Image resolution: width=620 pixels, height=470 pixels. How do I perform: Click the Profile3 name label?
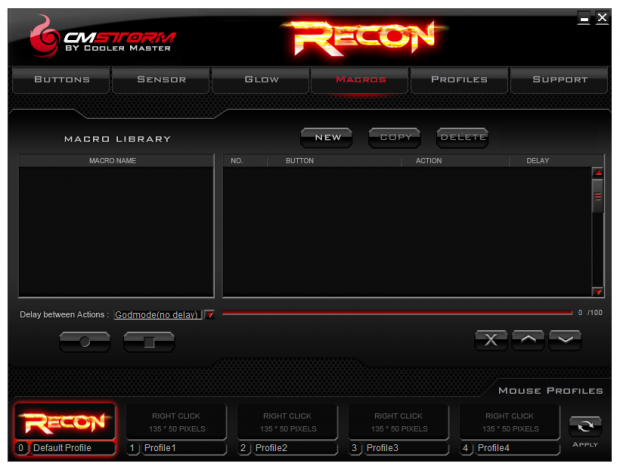[406, 448]
